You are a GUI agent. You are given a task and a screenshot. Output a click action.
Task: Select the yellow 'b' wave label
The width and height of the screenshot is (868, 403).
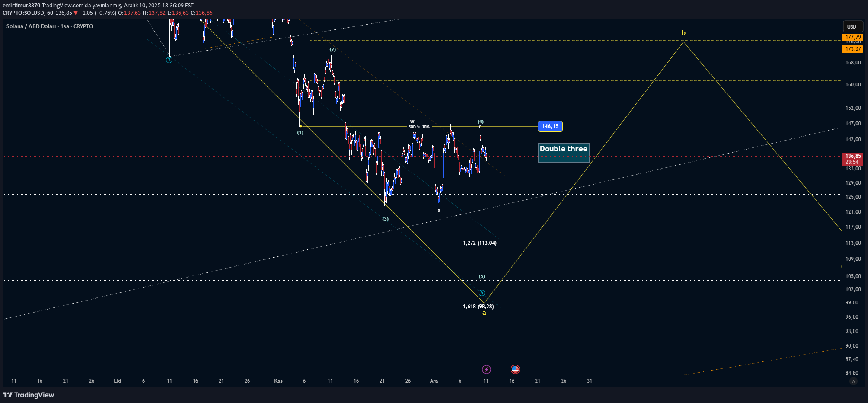coord(683,33)
